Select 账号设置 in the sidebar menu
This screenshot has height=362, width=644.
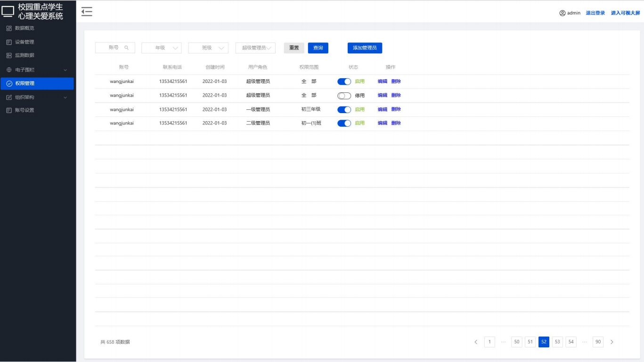click(24, 110)
